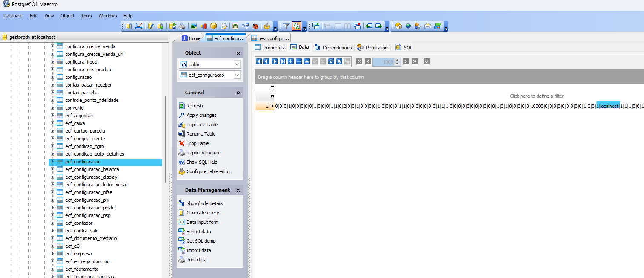Click Drop Table in General panel

coord(197,143)
